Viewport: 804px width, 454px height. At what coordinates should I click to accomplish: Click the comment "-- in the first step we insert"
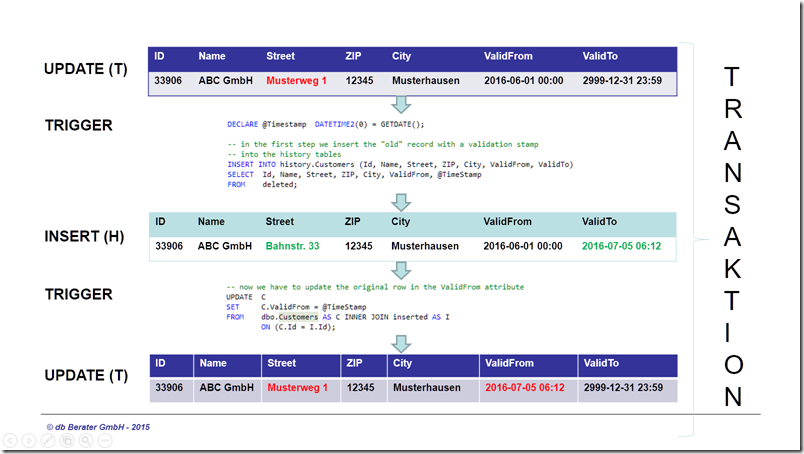click(x=383, y=144)
